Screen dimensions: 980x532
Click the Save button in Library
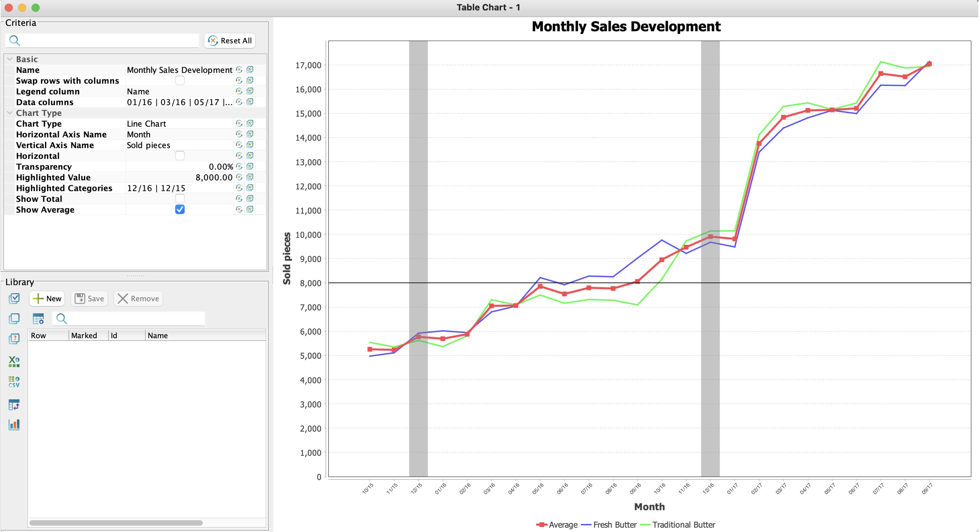coord(89,299)
